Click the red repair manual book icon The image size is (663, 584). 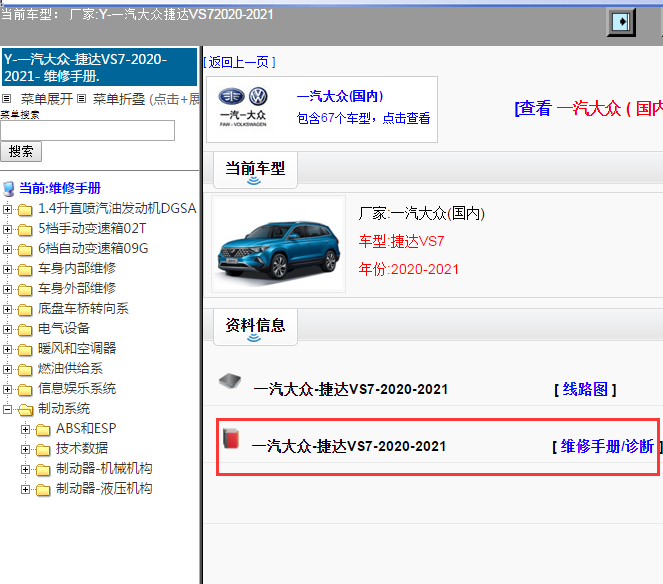[231, 438]
